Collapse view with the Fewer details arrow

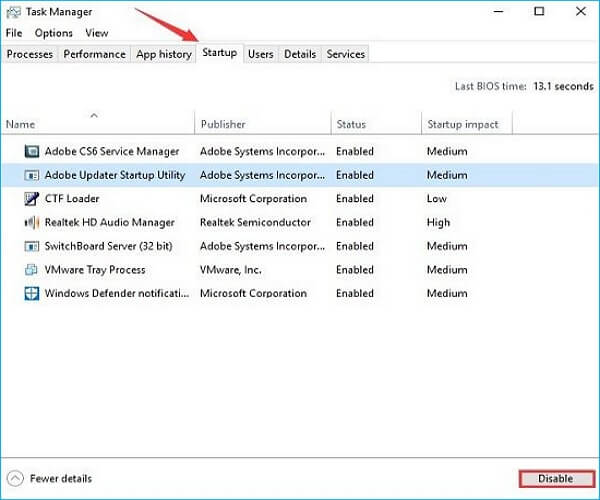pos(15,479)
